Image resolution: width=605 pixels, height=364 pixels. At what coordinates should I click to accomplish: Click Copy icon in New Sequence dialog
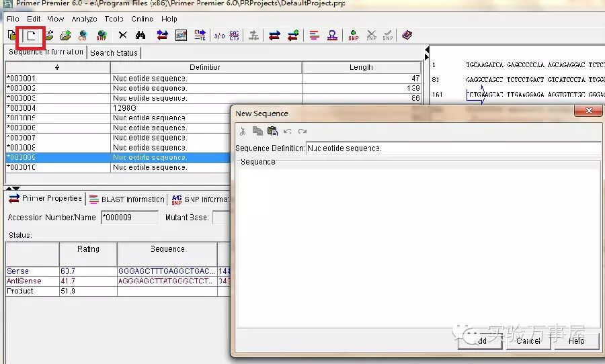257,131
